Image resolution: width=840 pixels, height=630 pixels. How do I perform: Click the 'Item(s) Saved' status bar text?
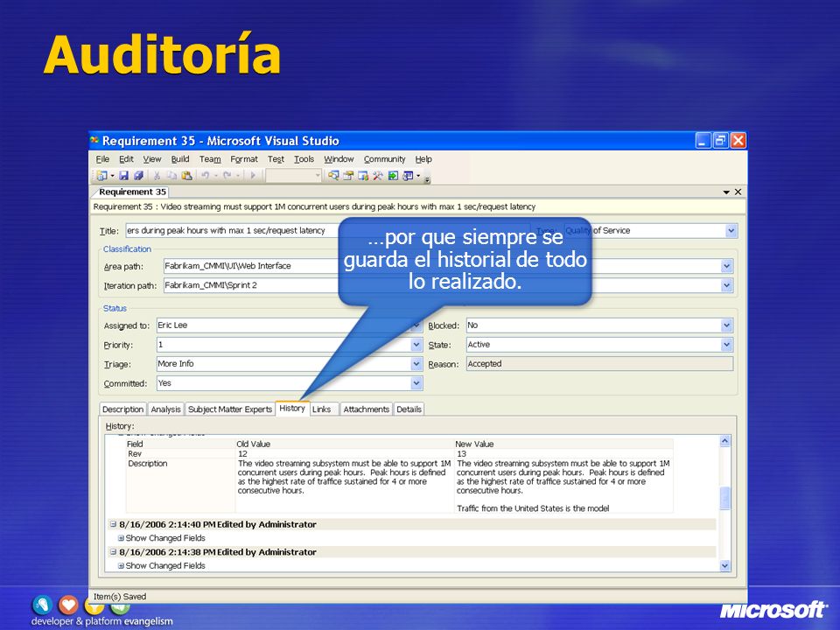(120, 596)
